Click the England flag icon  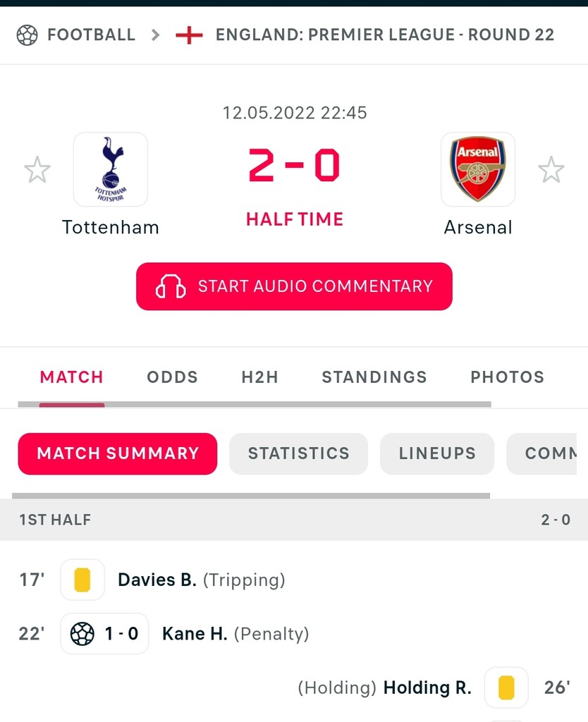189,35
